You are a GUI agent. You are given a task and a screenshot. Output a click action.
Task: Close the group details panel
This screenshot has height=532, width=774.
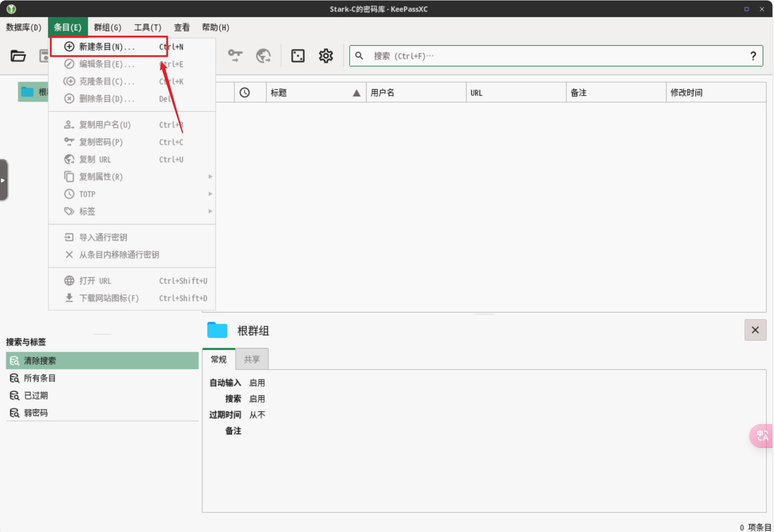click(x=755, y=330)
